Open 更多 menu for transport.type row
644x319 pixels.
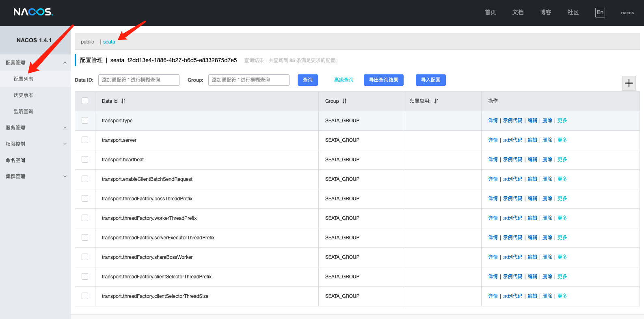click(562, 121)
